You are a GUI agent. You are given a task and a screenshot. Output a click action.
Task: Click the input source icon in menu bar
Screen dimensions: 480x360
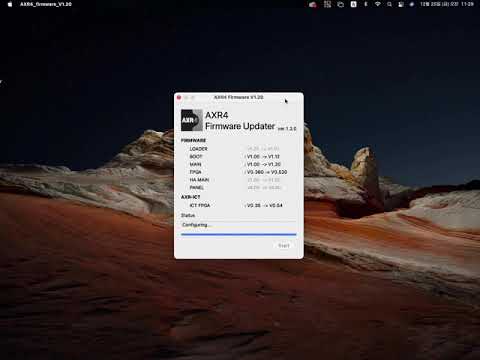[353, 4]
